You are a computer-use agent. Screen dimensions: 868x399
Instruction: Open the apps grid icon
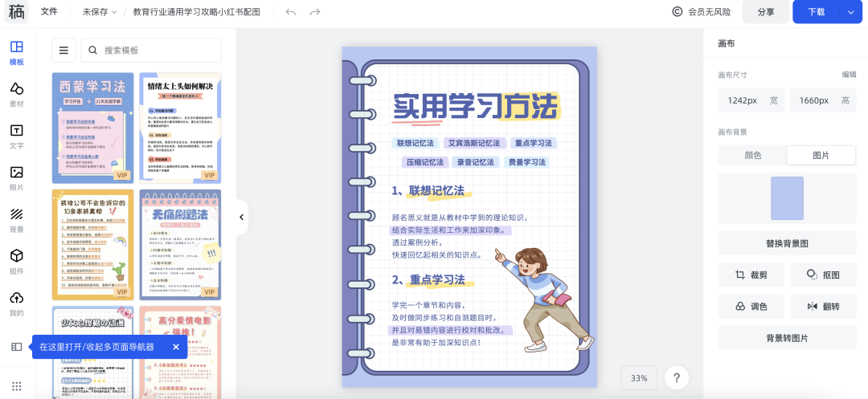(x=17, y=386)
